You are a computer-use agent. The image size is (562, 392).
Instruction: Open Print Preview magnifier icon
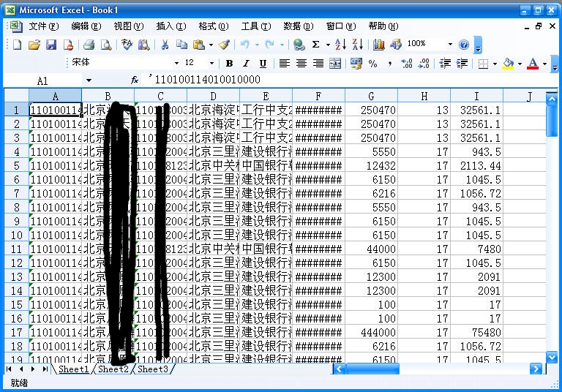point(106,45)
